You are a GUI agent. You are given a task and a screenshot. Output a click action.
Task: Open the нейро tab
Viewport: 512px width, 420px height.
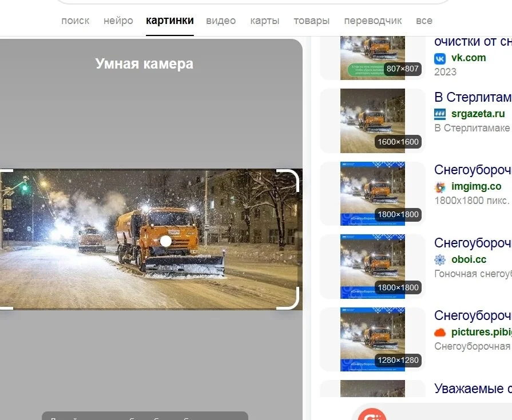point(118,21)
